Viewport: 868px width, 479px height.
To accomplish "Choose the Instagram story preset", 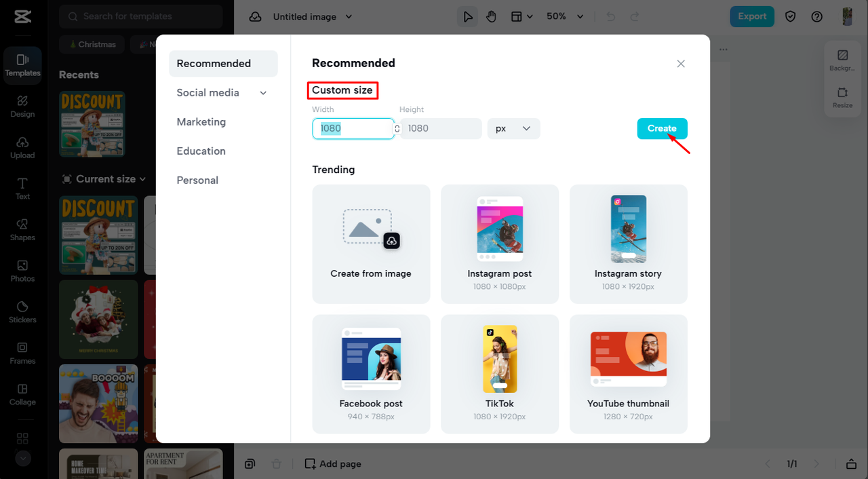I will [x=629, y=244].
